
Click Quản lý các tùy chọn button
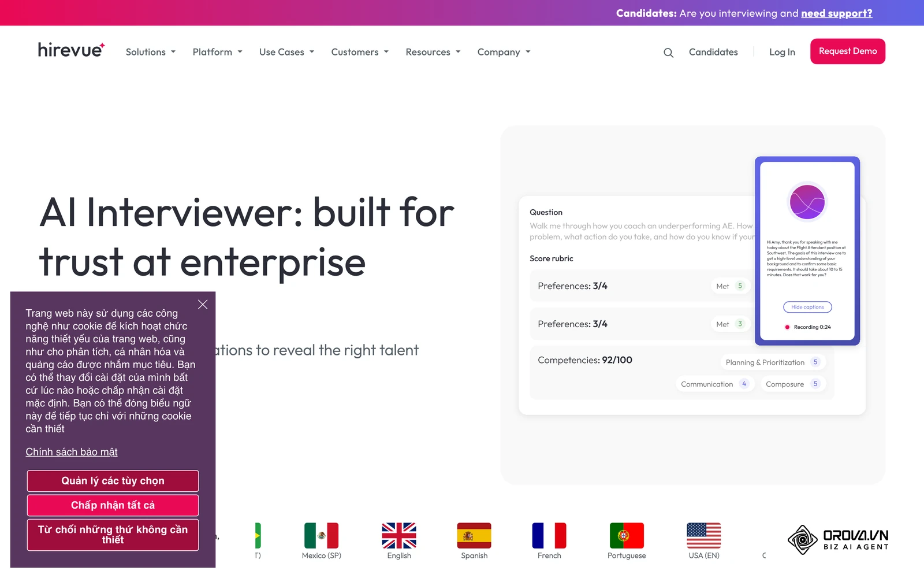click(x=113, y=481)
